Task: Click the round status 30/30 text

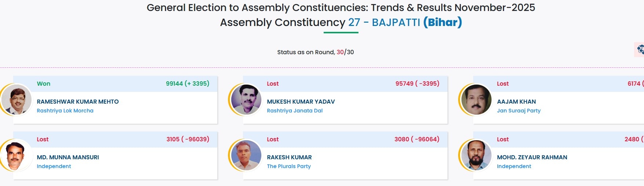Action: [x=345, y=52]
